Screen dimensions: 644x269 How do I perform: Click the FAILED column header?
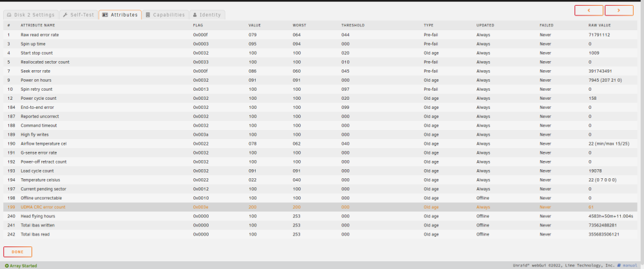point(546,26)
